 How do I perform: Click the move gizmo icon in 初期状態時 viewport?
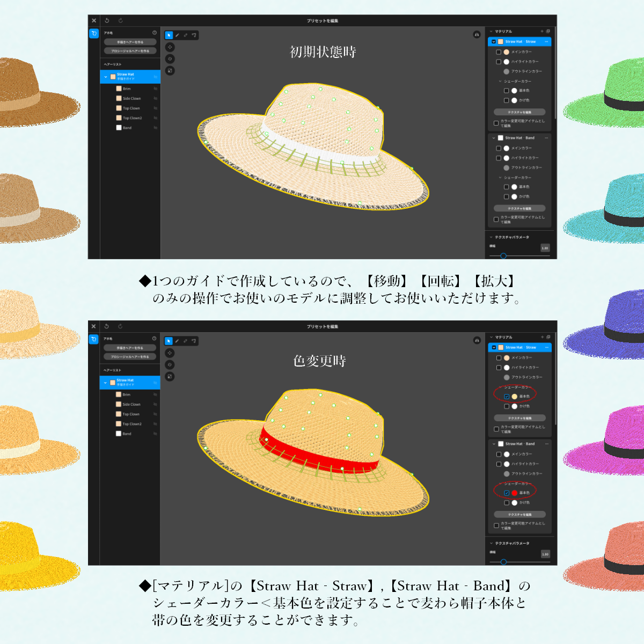tap(170, 47)
